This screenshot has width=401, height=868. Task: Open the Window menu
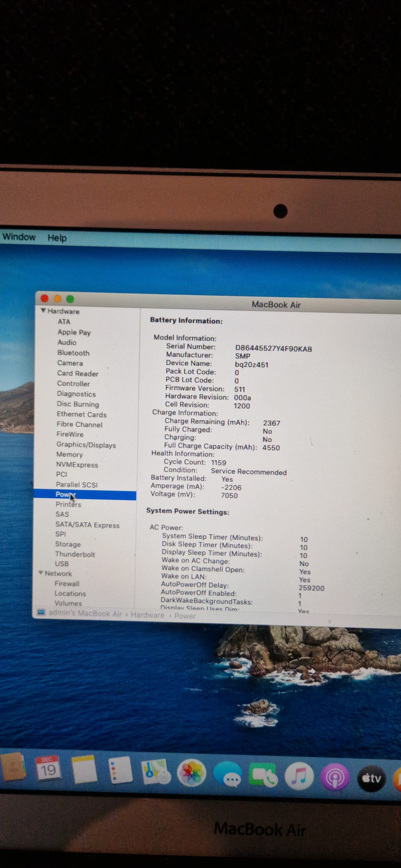[x=19, y=237]
